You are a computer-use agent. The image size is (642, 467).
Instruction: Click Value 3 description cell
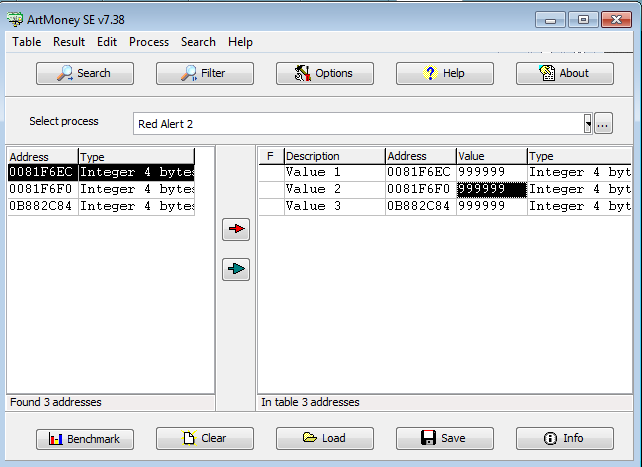(335, 206)
